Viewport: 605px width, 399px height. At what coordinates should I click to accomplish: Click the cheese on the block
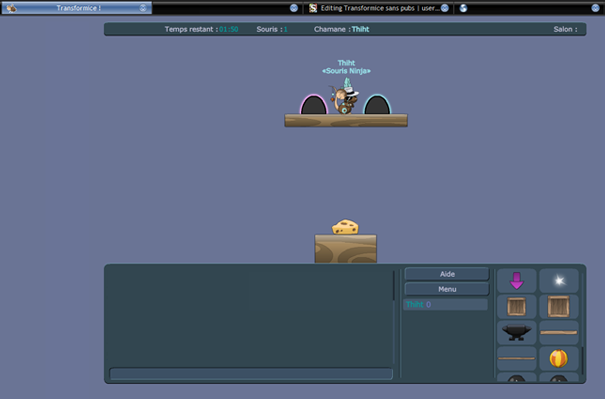pos(345,227)
